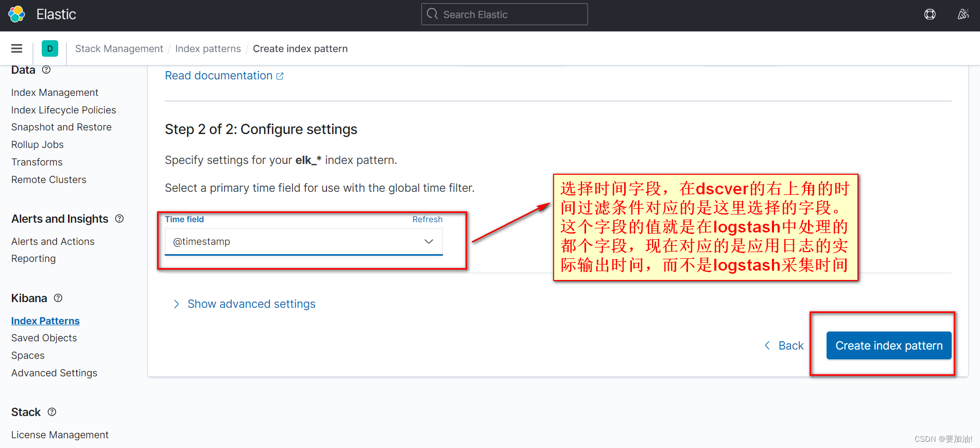The height and width of the screenshot is (448, 980).
Task: Open Alerts and Actions
Action: point(53,241)
